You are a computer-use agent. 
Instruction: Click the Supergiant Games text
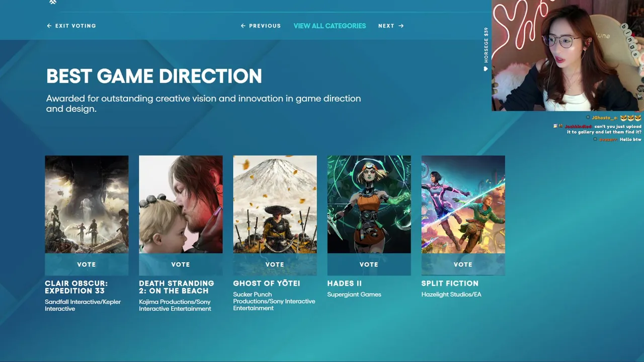pyautogui.click(x=354, y=295)
